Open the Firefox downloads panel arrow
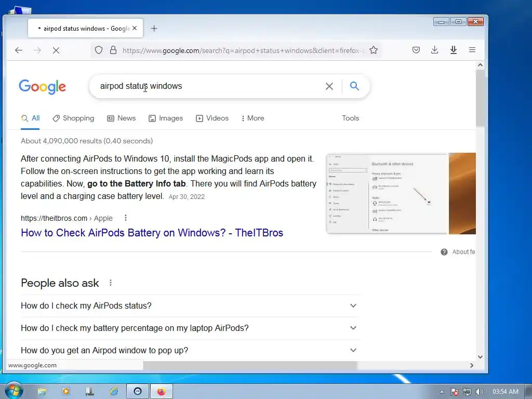 pyautogui.click(x=435, y=50)
